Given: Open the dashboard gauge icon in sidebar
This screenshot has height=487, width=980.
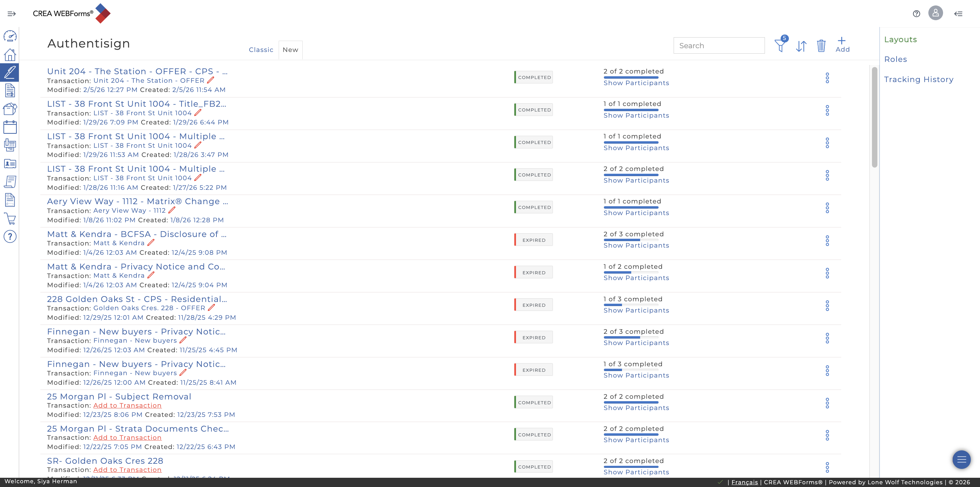Looking at the screenshot, I should point(10,36).
